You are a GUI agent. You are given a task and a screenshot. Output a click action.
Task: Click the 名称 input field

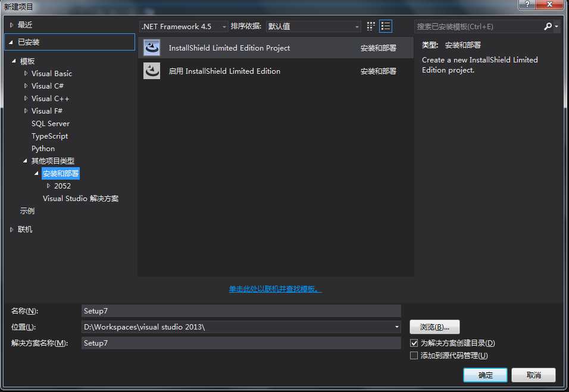pyautogui.click(x=241, y=311)
